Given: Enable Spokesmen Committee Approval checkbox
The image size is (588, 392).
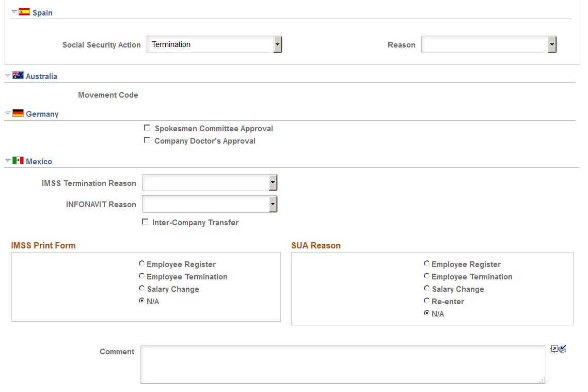Looking at the screenshot, I should 147,128.
